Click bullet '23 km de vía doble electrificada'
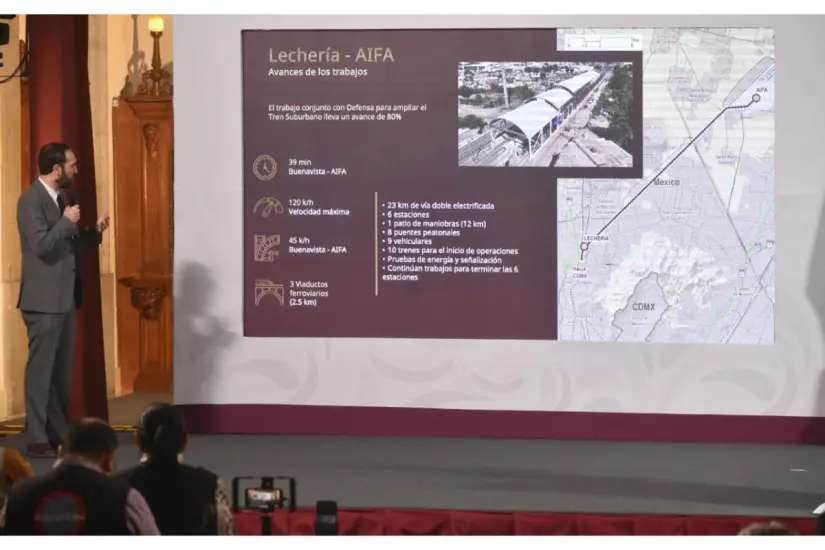 pyautogui.click(x=438, y=206)
